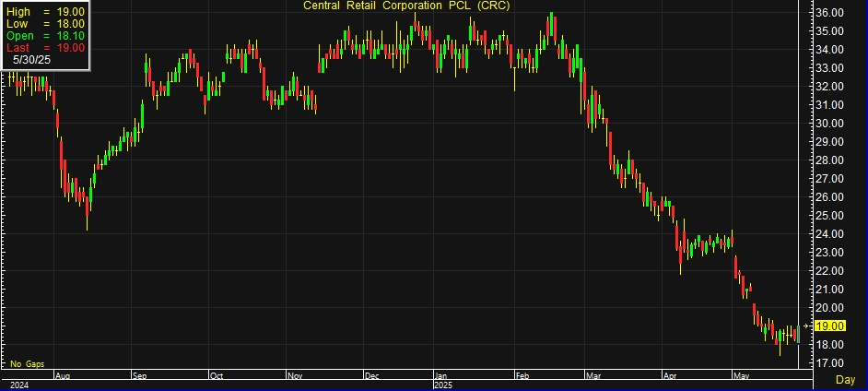Viewport: 868px width, 391px height.
Task: Click the 30.00 price axis label
Action: 828,123
